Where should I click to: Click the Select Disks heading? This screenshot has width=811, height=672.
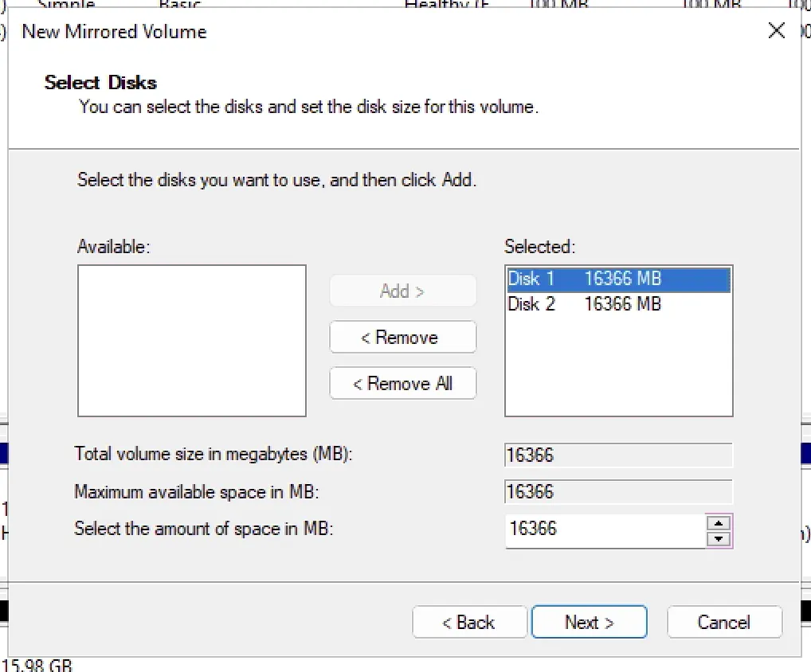pos(100,82)
